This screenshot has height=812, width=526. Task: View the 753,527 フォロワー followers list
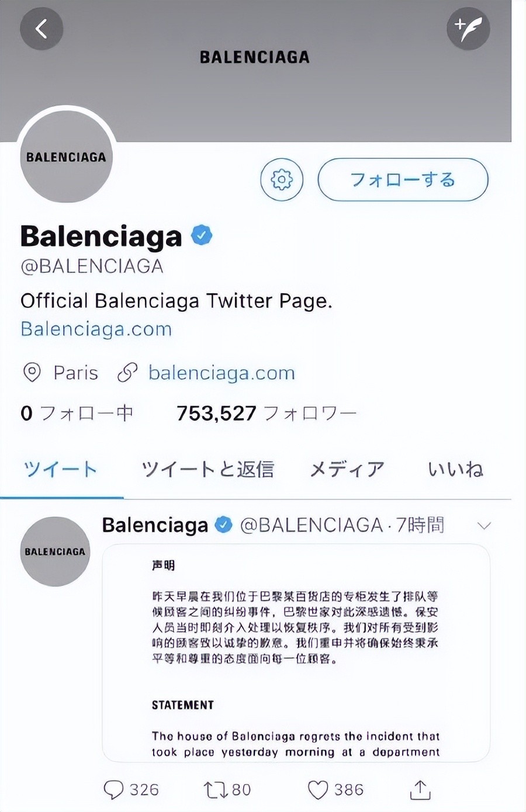(x=267, y=414)
